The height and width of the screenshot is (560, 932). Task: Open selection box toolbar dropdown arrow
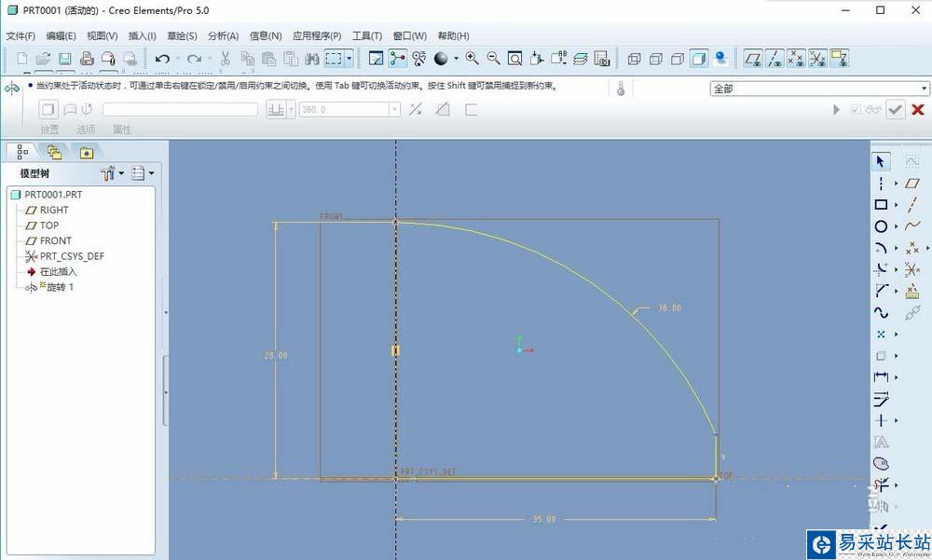pos(349,59)
